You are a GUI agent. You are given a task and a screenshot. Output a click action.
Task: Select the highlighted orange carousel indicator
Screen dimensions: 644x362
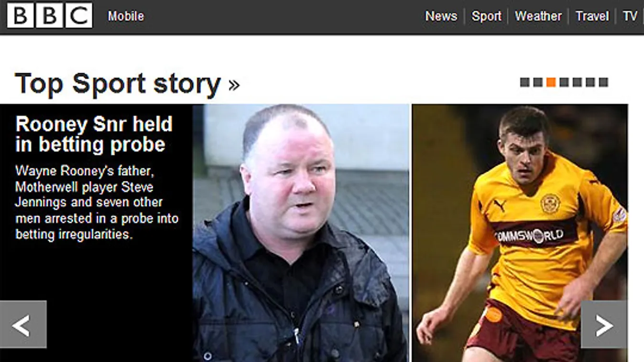[x=551, y=82]
